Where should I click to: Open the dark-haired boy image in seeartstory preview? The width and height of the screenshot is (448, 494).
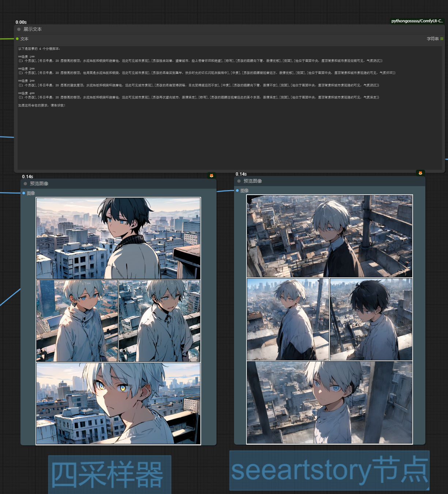(371, 319)
